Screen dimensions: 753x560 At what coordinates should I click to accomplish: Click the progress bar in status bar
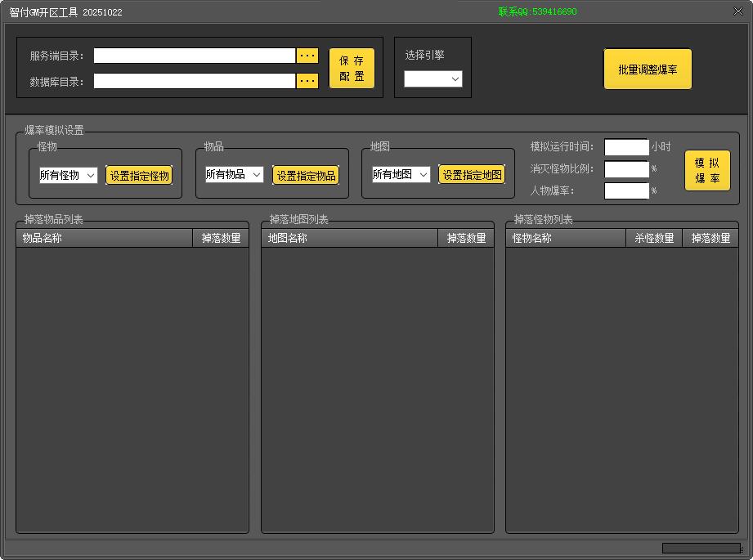point(701,548)
